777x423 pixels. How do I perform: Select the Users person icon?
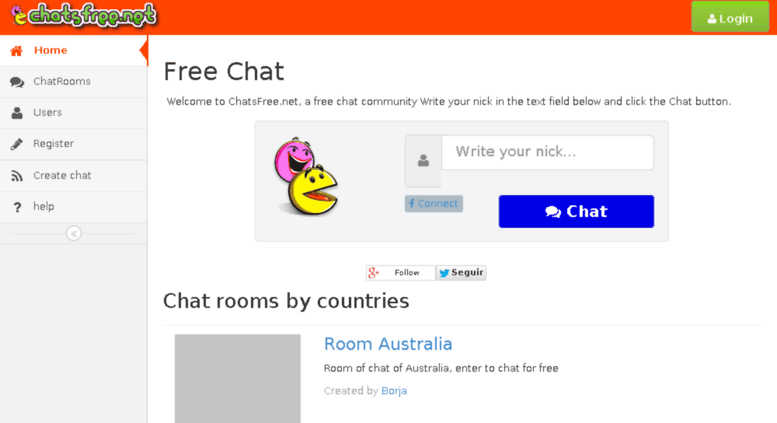17,113
